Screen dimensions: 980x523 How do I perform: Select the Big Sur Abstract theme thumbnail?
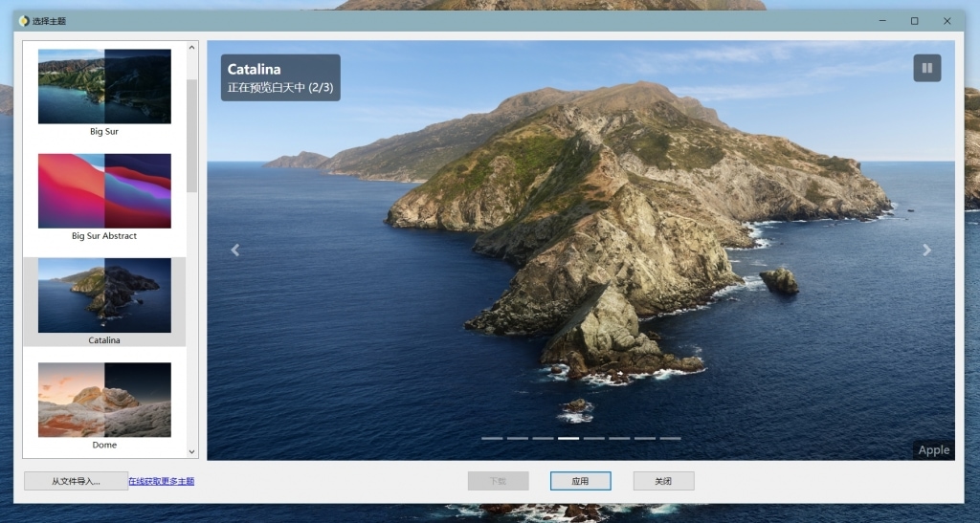click(x=104, y=191)
